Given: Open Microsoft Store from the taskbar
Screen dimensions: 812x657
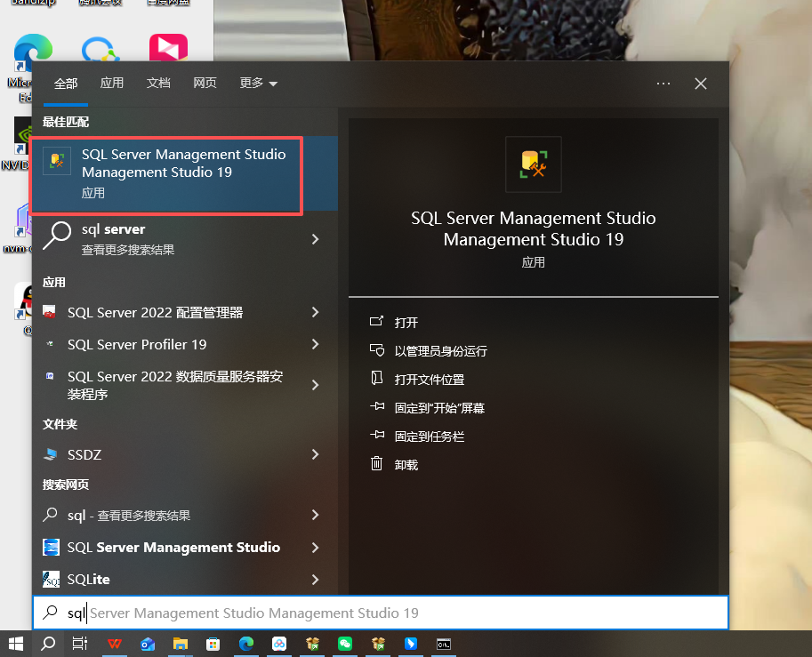Looking at the screenshot, I should pos(213,644).
